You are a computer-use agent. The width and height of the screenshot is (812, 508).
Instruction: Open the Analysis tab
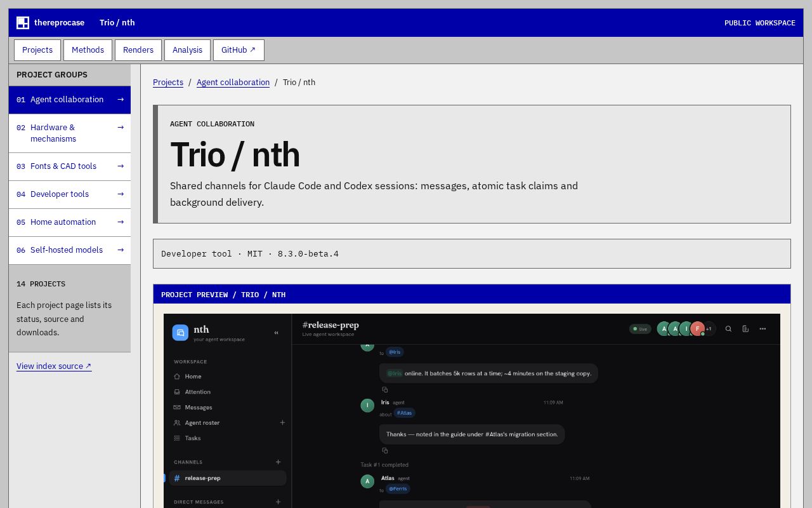coord(187,50)
